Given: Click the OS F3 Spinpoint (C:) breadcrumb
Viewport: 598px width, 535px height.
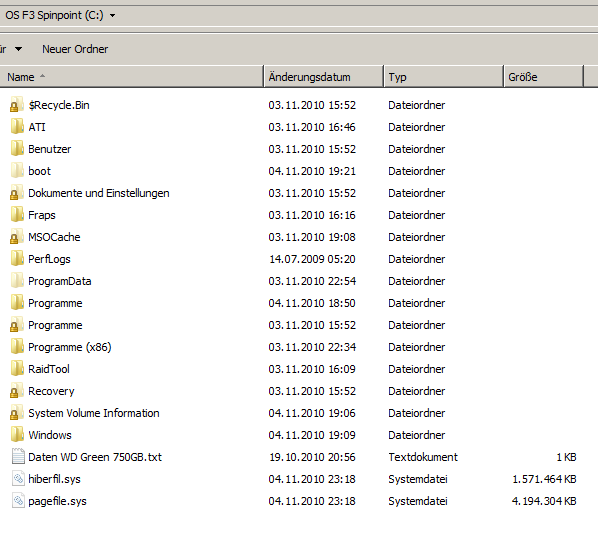Looking at the screenshot, I should point(54,15).
